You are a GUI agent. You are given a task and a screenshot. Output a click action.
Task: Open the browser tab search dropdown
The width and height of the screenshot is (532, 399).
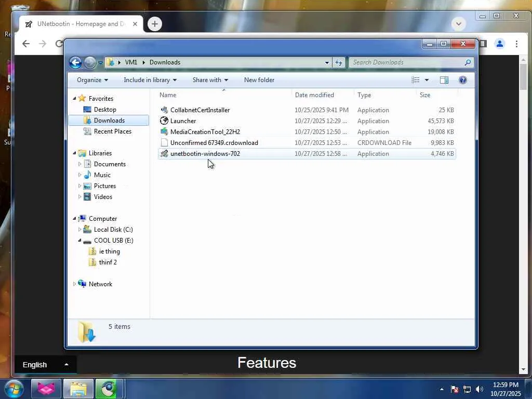point(458,24)
